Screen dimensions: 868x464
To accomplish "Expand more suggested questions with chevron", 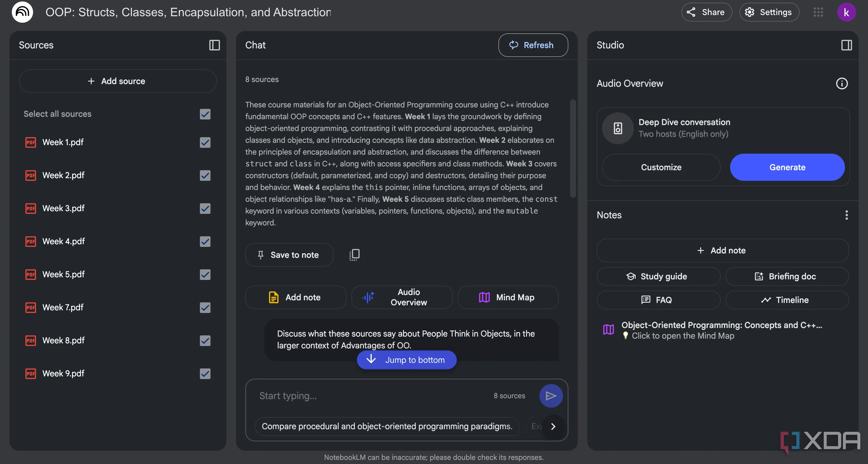I will 553,426.
